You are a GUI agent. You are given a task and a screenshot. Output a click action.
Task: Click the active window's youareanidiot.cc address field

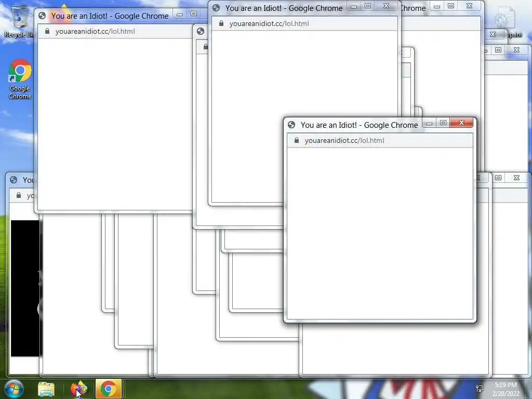[380, 140]
